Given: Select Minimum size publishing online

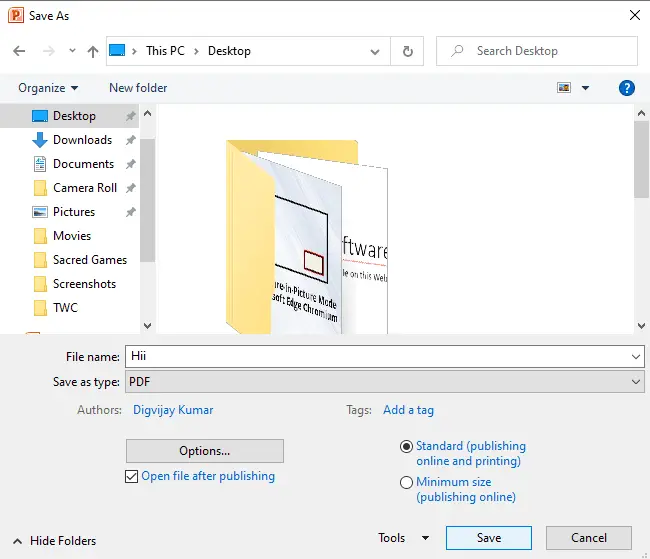Looking at the screenshot, I should point(406,482).
